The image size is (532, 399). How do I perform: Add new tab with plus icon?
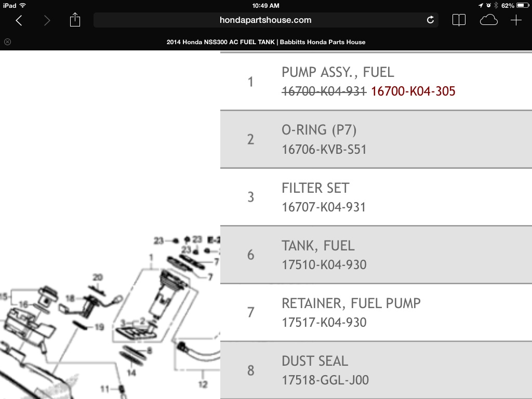(516, 20)
